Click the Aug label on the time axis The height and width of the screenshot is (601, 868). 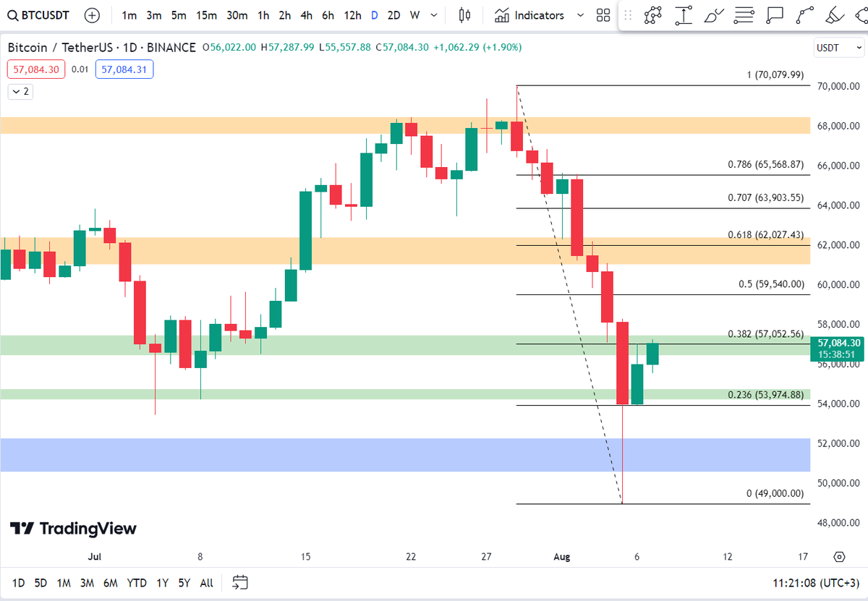tap(562, 557)
